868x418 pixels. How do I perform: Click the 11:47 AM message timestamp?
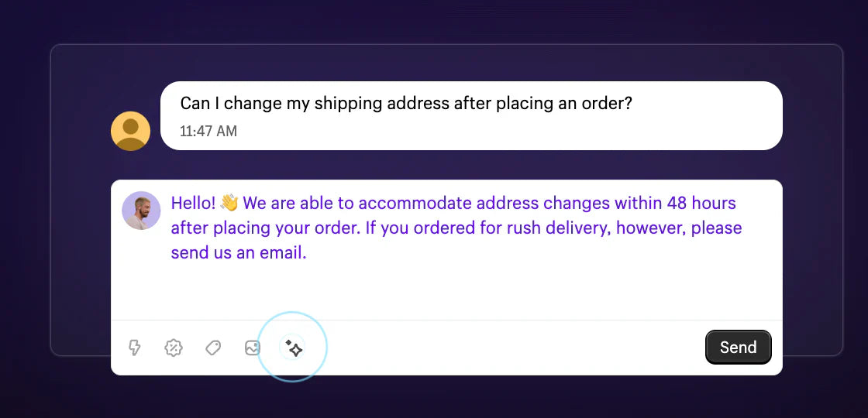point(208,131)
